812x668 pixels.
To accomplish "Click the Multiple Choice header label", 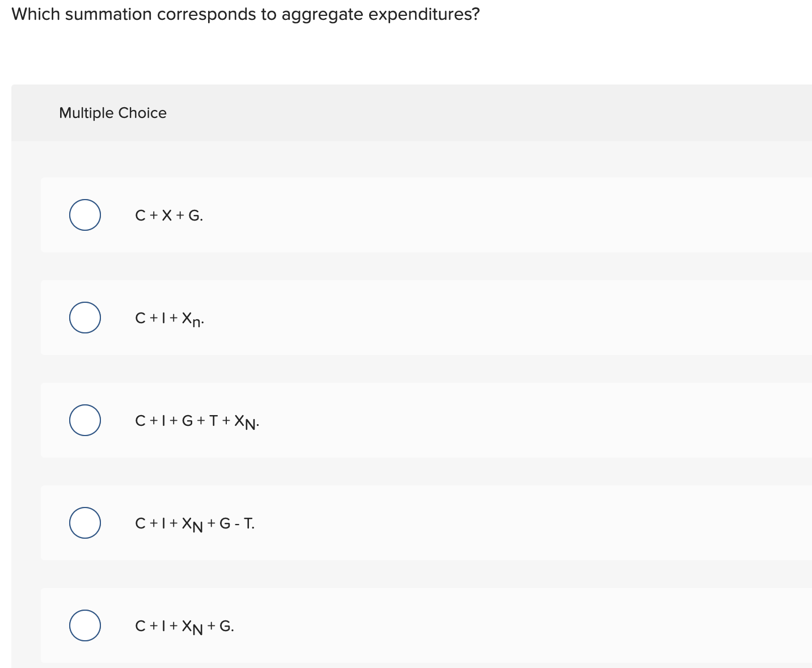I will pyautogui.click(x=113, y=113).
